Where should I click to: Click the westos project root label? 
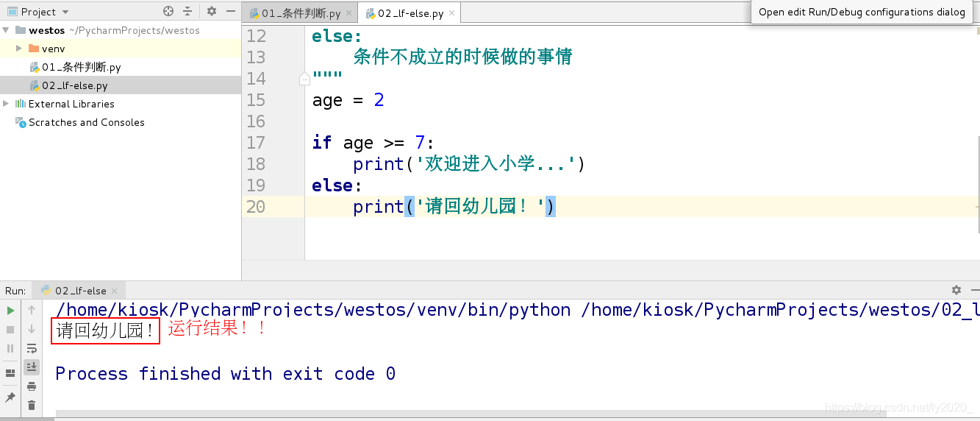click(47, 30)
